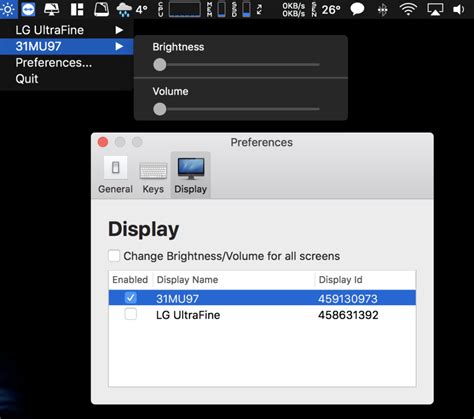Show the network speed KB/s indicator
The image size is (474, 419).
(293, 10)
